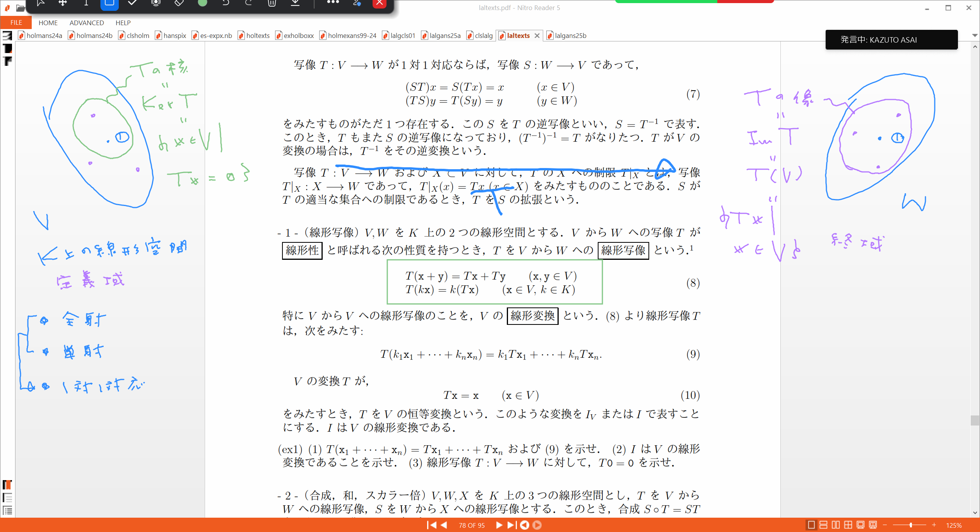Save annotations with download icon

[x=295, y=3]
